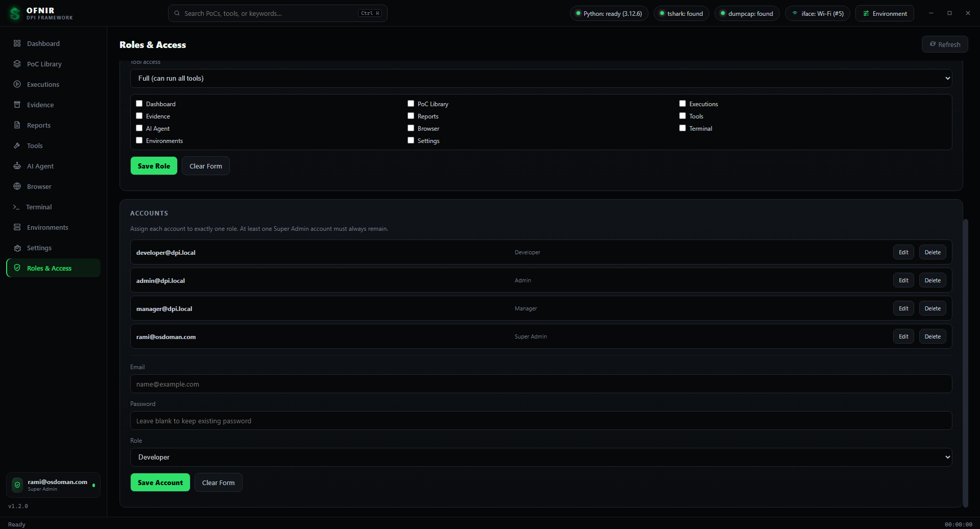
Task: Open the Tool access dropdown
Action: [541, 78]
